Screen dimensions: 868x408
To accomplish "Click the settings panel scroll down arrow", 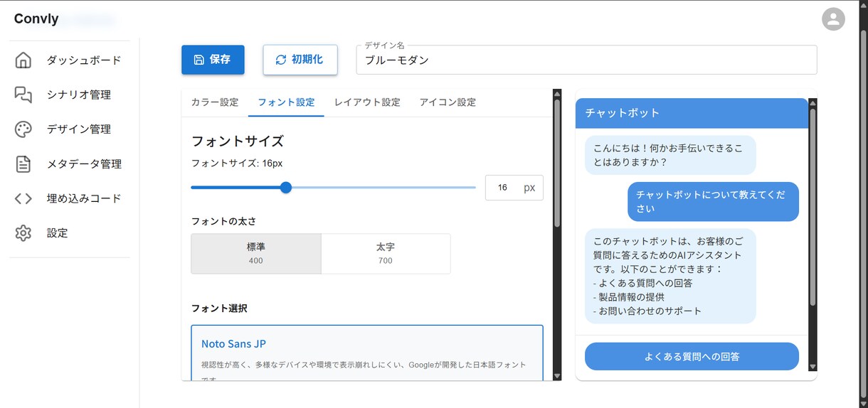I will point(557,375).
